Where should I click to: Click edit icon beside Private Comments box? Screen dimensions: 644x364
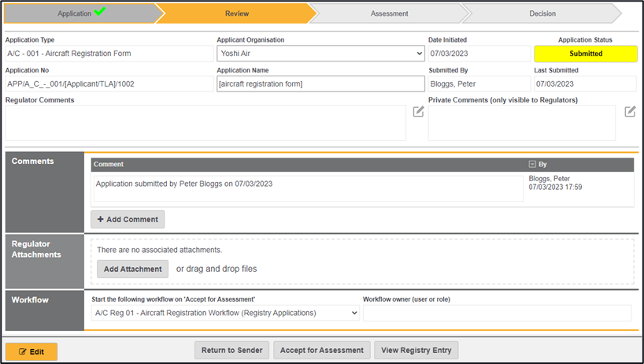coord(630,112)
